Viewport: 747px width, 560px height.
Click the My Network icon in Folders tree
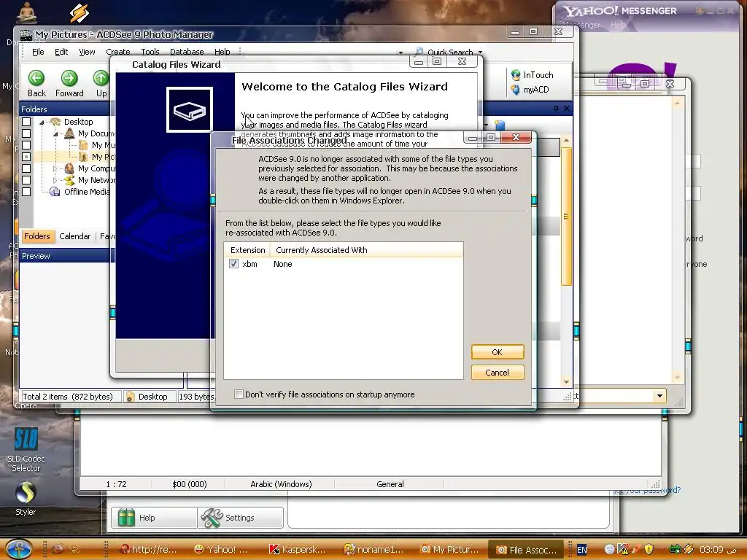click(69, 180)
